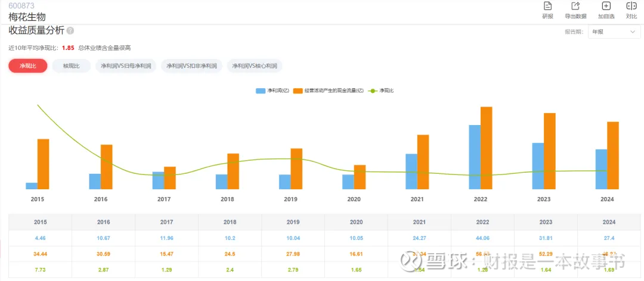644x281 pixels.
Task: Click cash flow value 27.98
Action: tap(293, 254)
